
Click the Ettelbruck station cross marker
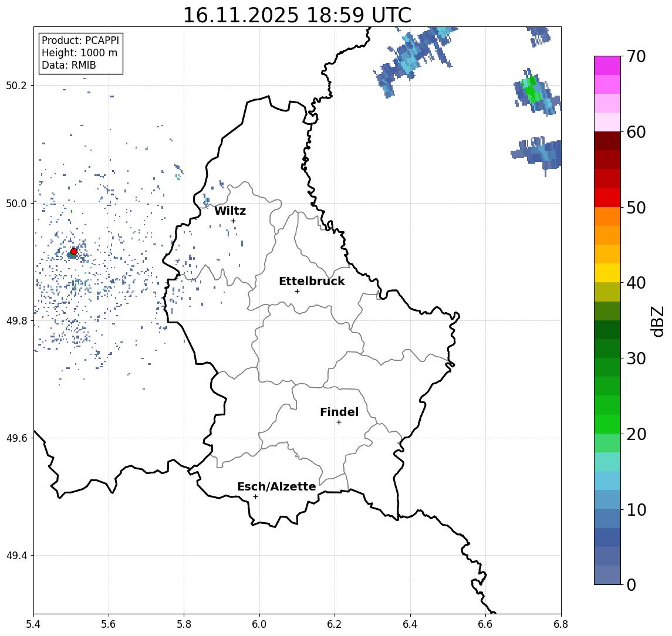click(297, 292)
